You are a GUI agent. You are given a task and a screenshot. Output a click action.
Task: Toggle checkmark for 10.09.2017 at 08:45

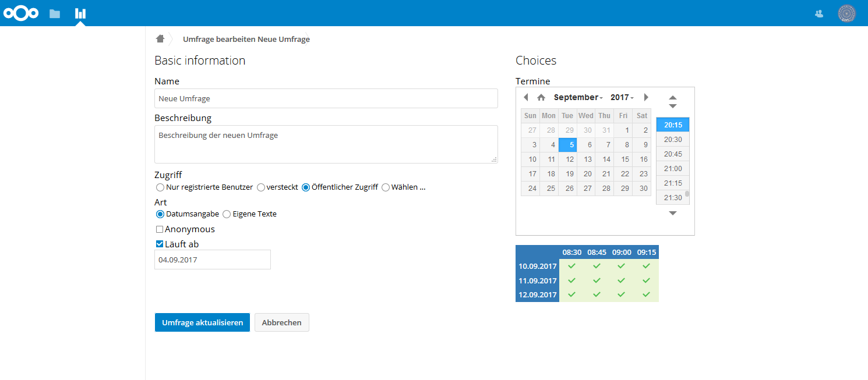[x=597, y=266]
